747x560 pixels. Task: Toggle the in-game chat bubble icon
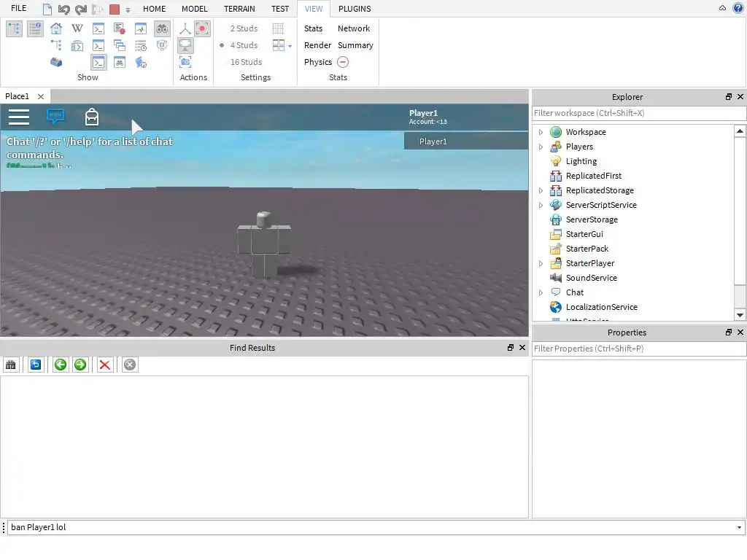click(55, 116)
